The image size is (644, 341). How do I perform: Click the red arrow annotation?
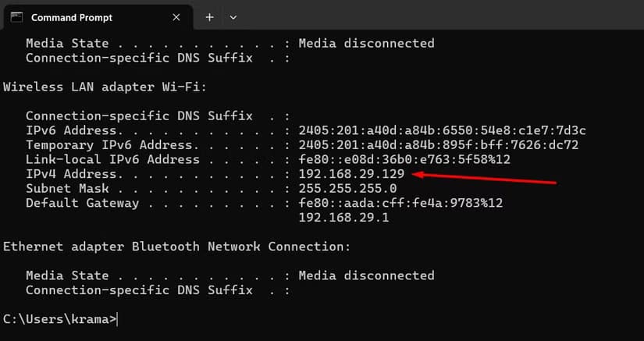(x=484, y=179)
